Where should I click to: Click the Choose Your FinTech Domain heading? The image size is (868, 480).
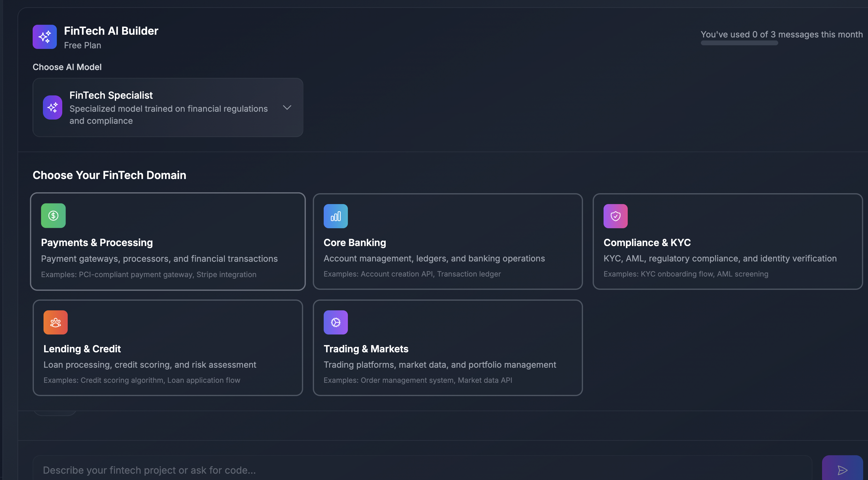pos(109,175)
